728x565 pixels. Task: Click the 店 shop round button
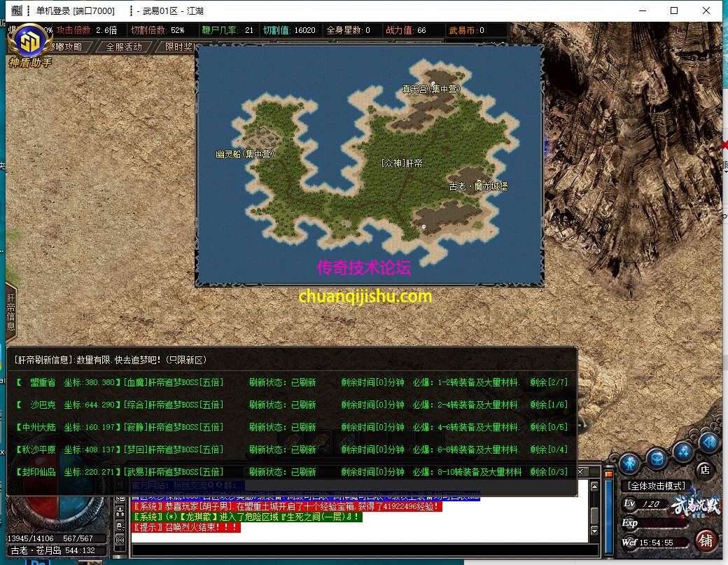point(705,470)
